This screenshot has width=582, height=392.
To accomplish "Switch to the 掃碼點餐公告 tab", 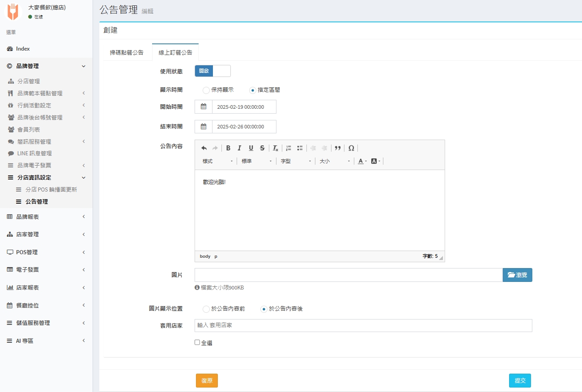I will tap(127, 52).
